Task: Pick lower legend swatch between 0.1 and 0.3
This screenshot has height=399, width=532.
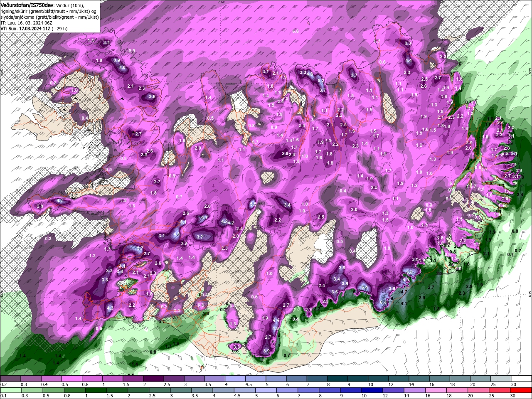Action: pyautogui.click(x=11, y=390)
